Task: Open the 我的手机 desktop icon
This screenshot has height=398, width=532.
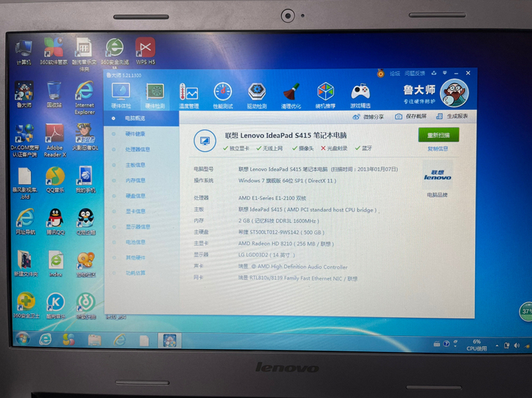Action: tap(85, 180)
